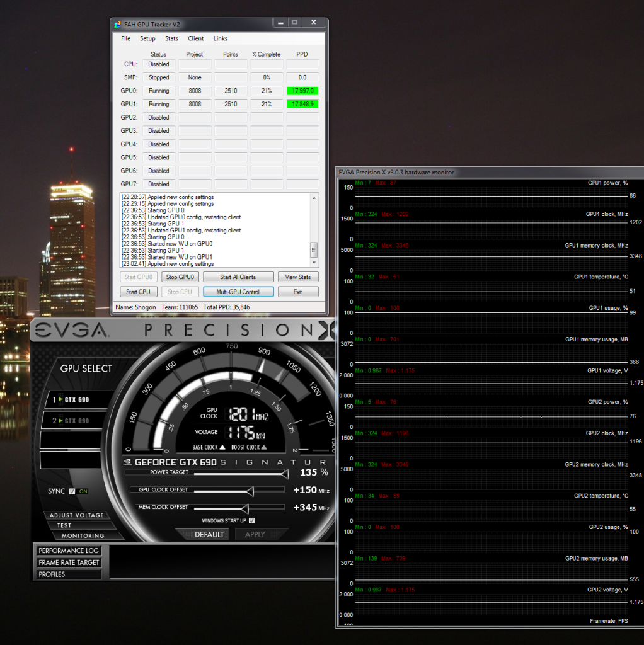Click the NVIDIA GeForce logo on the gauge
Image resolution: width=644 pixels, height=645 pixels.
tap(128, 462)
